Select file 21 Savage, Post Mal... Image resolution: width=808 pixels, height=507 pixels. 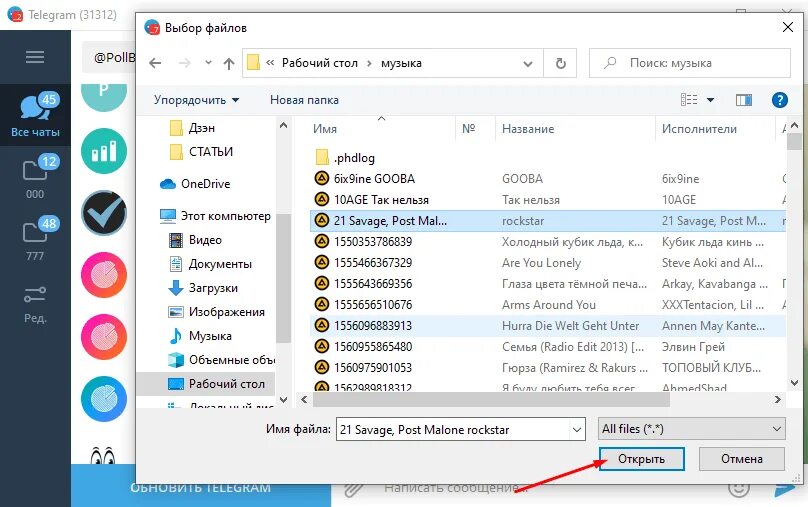(390, 221)
